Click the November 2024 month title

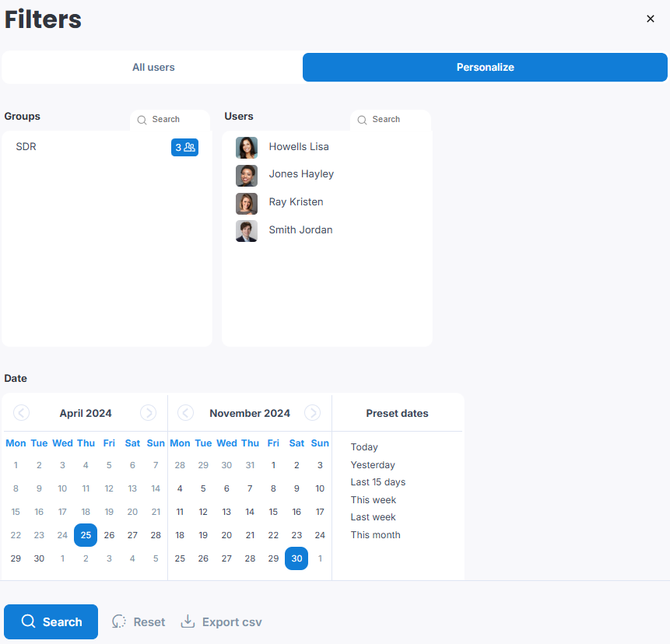(250, 414)
